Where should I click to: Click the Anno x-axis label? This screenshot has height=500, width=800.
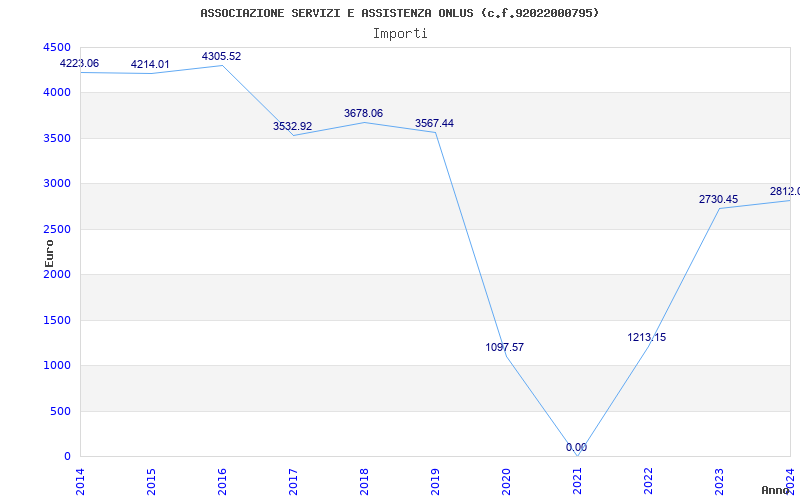click(x=776, y=490)
